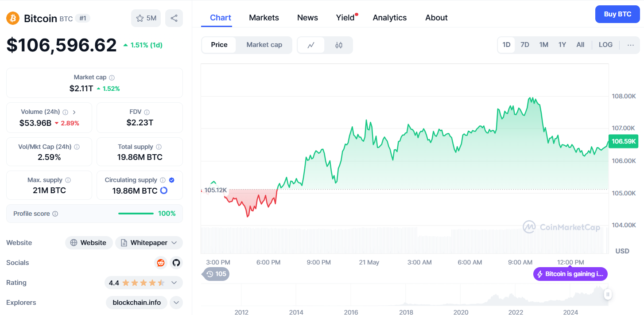Click the Buy BTC button
Image resolution: width=644 pixels, height=315 pixels.
click(x=617, y=14)
